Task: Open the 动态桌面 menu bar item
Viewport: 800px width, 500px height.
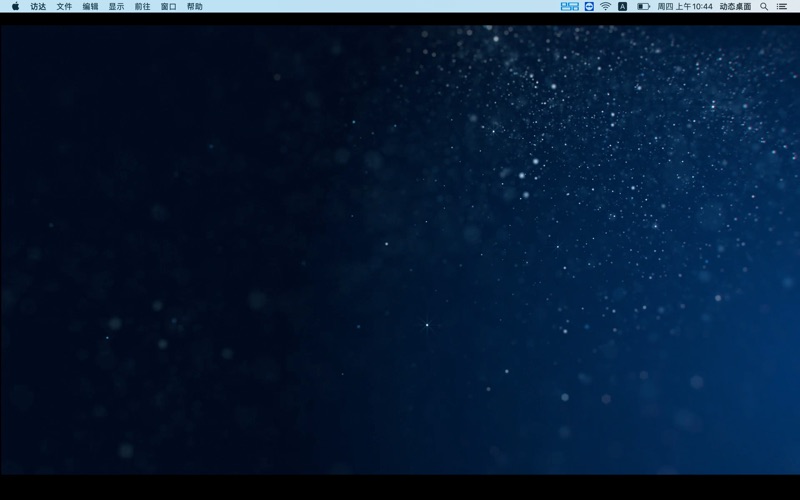Action: point(735,6)
